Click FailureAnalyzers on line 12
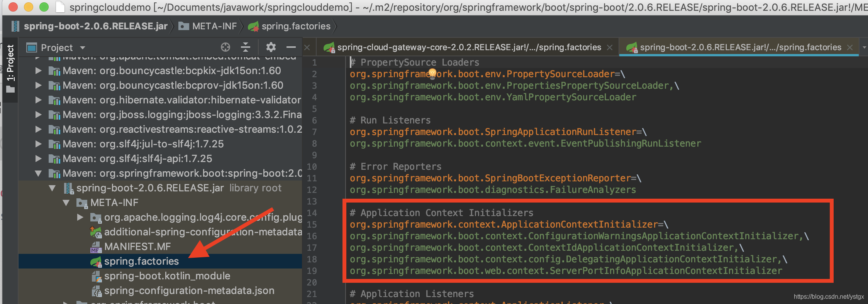The image size is (868, 304). (x=593, y=190)
